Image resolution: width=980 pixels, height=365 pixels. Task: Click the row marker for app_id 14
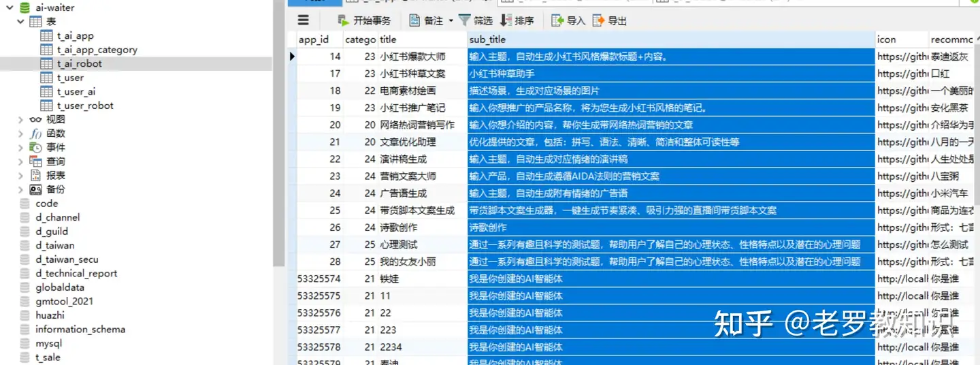(293, 57)
